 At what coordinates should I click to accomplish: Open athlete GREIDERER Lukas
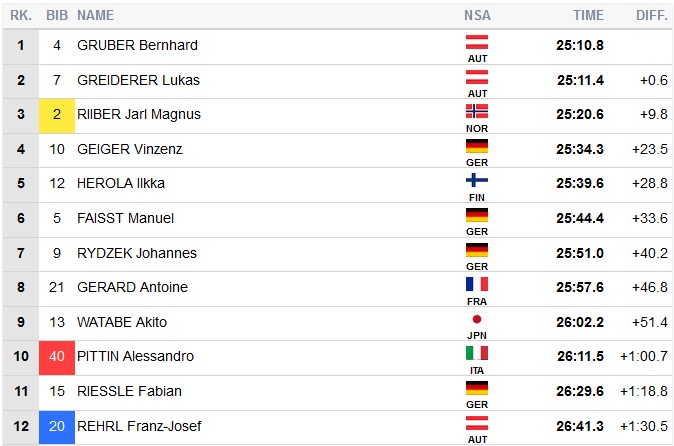(140, 80)
